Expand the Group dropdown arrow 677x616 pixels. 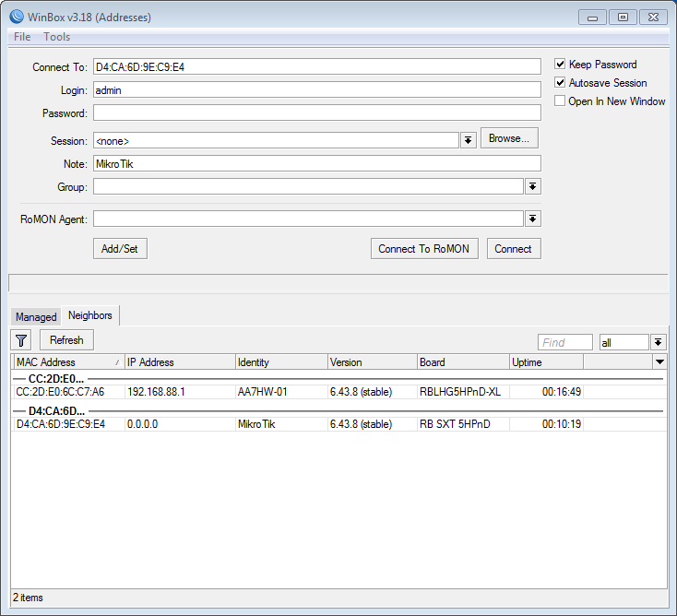533,186
